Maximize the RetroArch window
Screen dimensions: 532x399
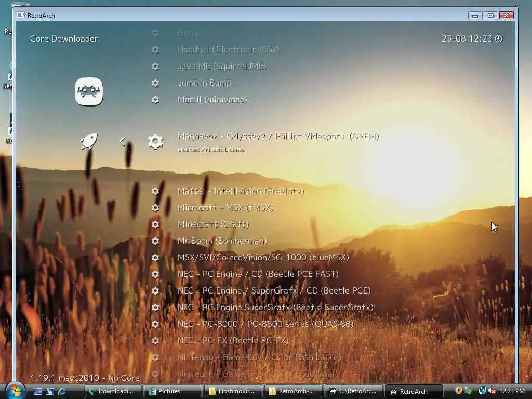coord(490,15)
